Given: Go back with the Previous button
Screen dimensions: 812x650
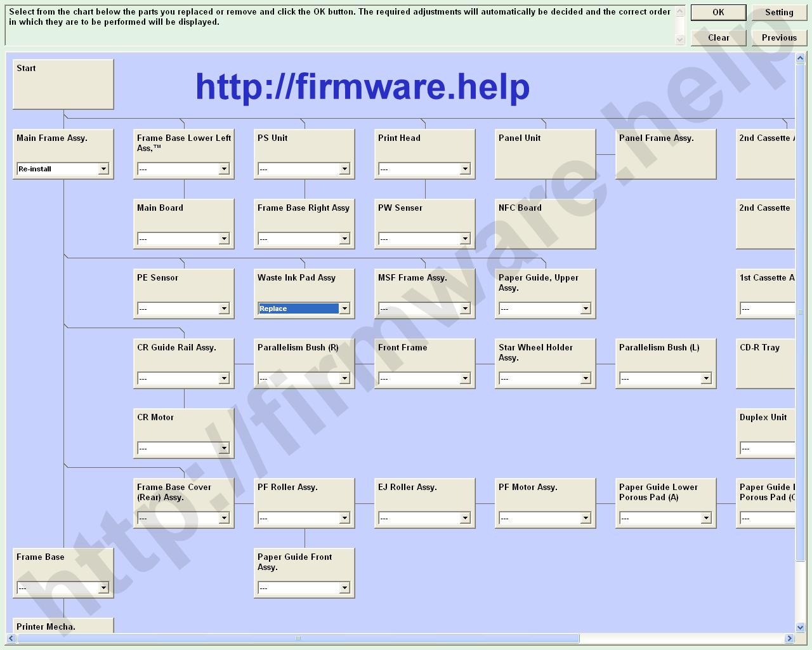Looking at the screenshot, I should tap(779, 38).
